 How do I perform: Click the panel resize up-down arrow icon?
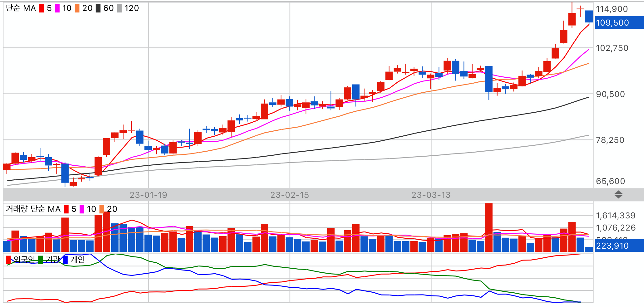(618, 195)
